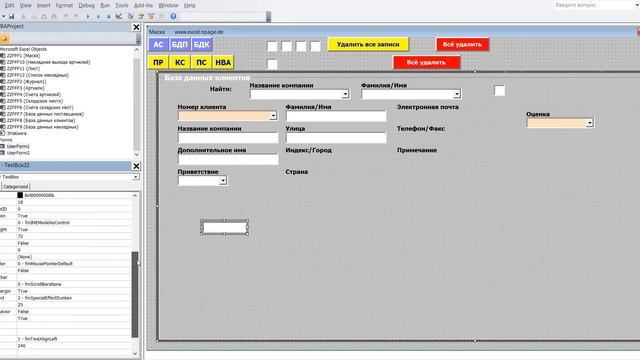Open the Window menu
This screenshot has width=640, height=360.
[168, 5]
